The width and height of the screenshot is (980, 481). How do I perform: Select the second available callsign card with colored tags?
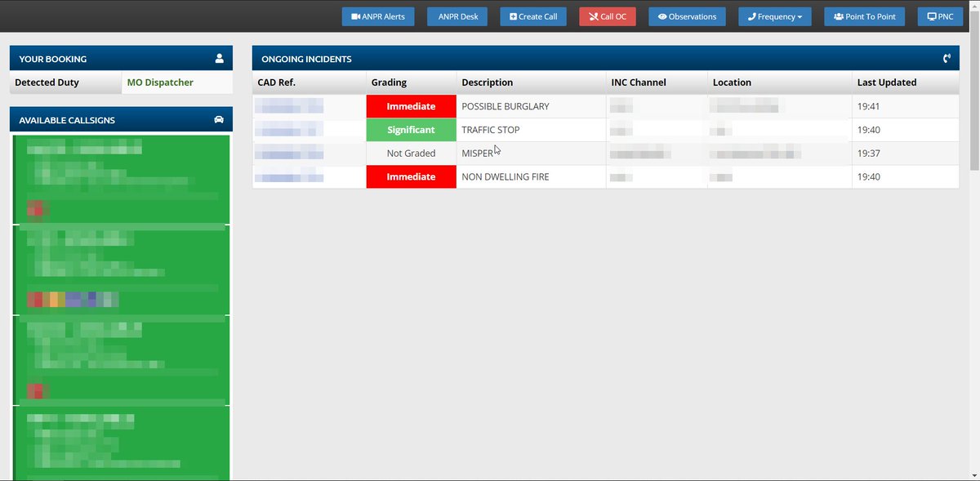point(121,270)
